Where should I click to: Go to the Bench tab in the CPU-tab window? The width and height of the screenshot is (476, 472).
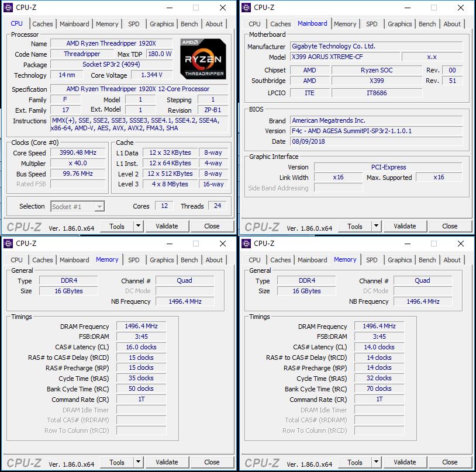click(x=189, y=24)
